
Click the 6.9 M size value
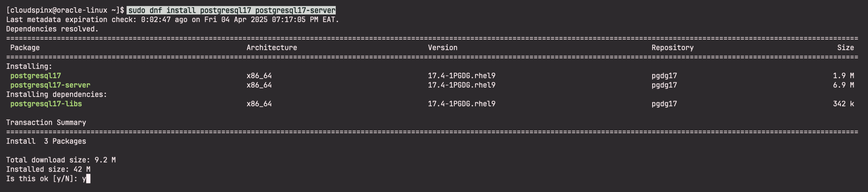pyautogui.click(x=843, y=85)
